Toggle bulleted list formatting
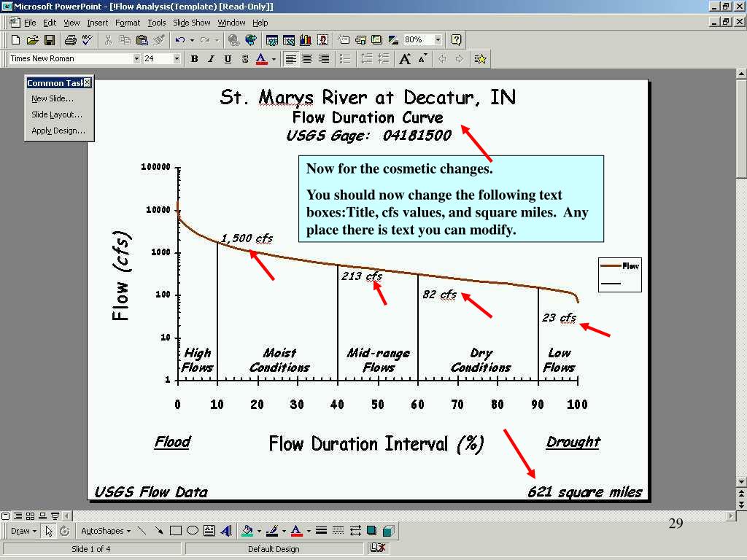Image resolution: width=747 pixels, height=560 pixels. tap(345, 58)
